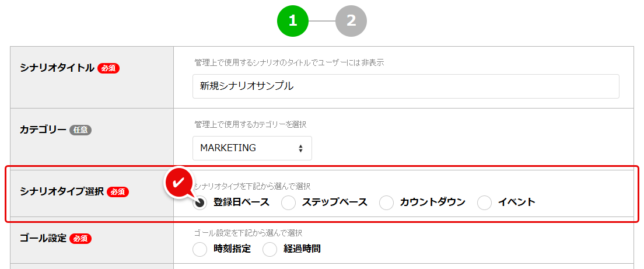This screenshot has width=644, height=269.
Task: Click the red checkmark callout marker
Action: click(x=180, y=181)
